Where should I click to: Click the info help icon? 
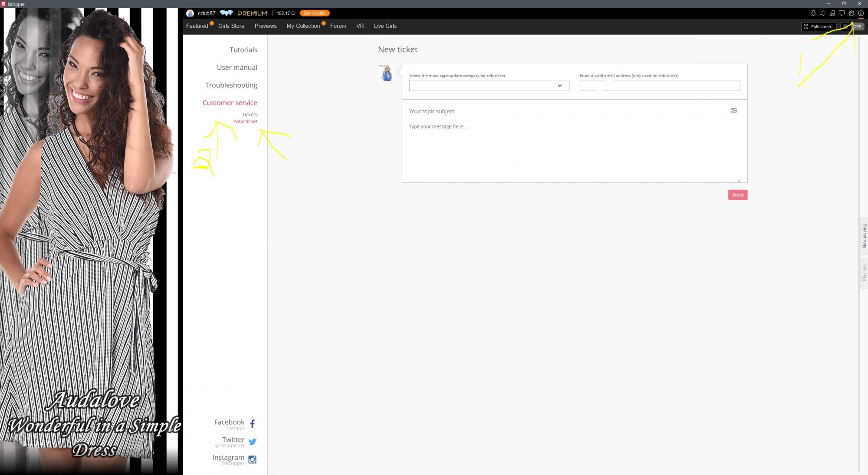tap(861, 13)
